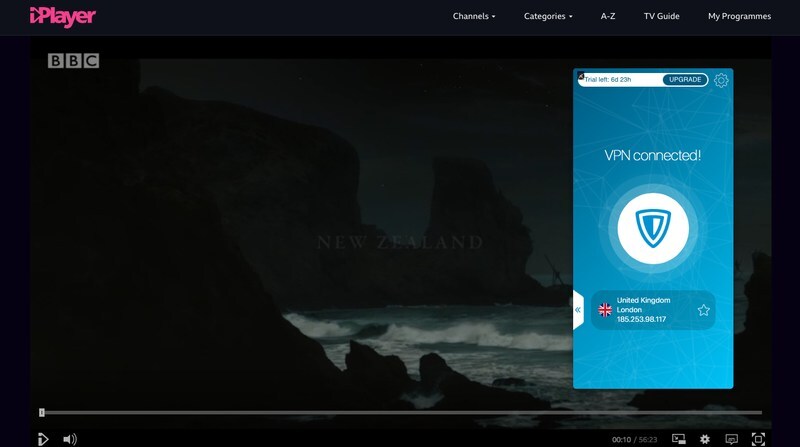
Task: Click the "Trial left: 6d 23h" text
Action: coord(608,80)
